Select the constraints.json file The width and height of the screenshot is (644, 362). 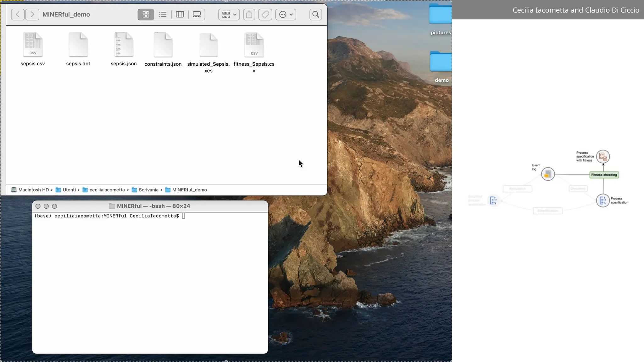(163, 45)
